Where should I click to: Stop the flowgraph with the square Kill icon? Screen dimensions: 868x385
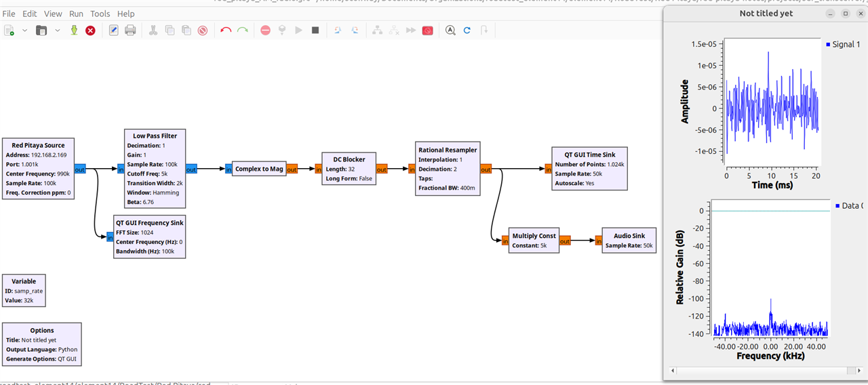[315, 31]
